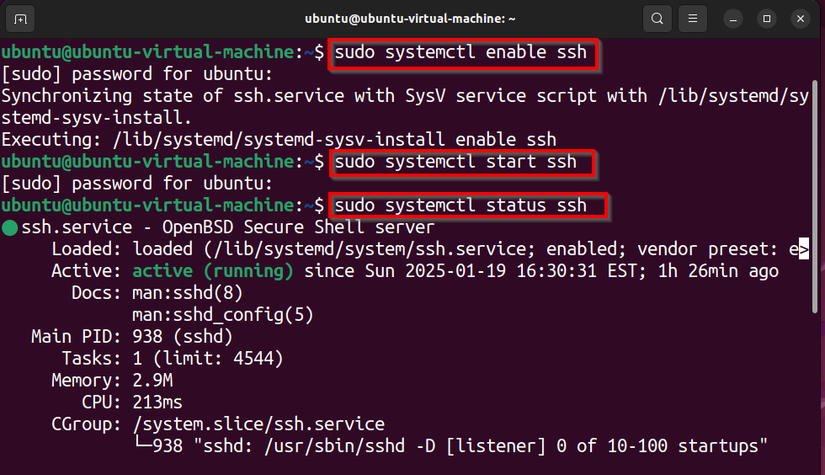Click the sshd listener process line

coord(460,446)
